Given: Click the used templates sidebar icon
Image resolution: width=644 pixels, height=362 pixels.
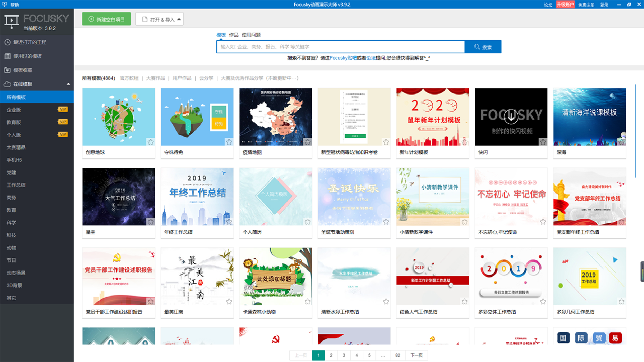Looking at the screenshot, I should (x=7, y=56).
